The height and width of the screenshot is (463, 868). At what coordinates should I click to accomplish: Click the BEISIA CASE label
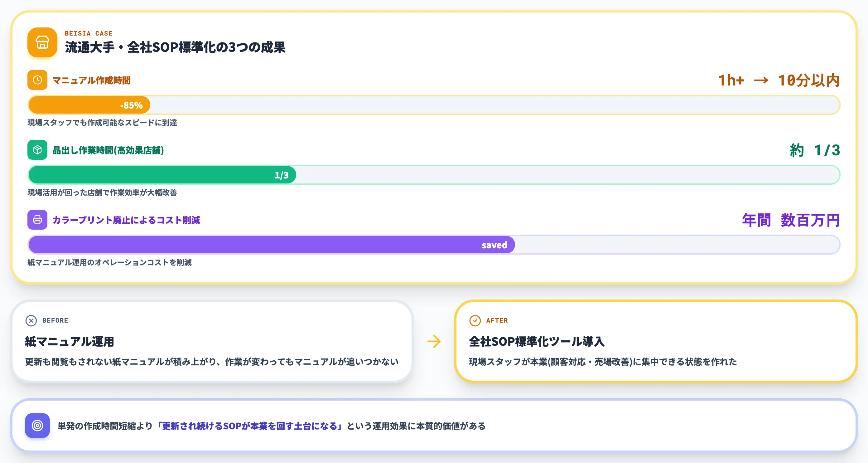point(89,33)
